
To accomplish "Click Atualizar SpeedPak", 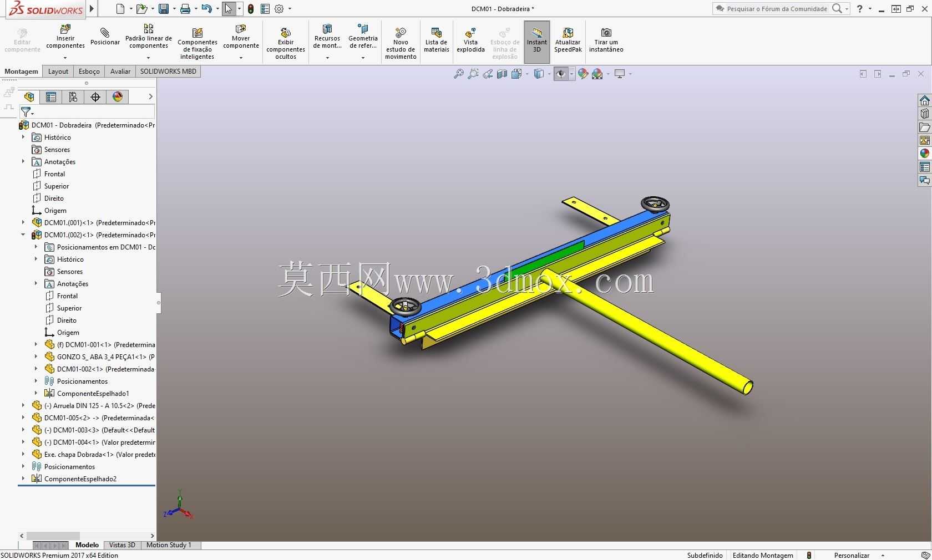I will pos(568,40).
